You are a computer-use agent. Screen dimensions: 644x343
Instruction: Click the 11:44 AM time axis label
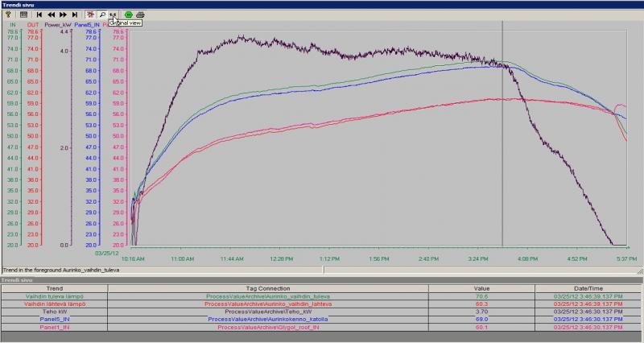click(x=232, y=259)
